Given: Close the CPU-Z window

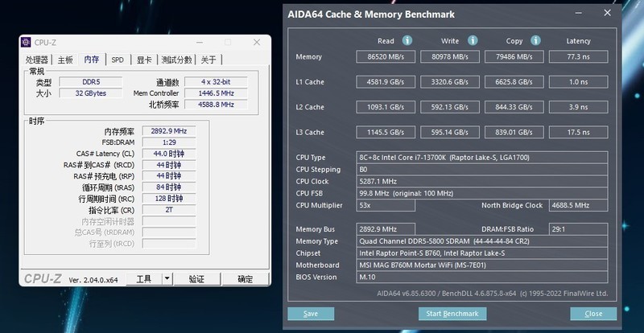Looking at the screenshot, I should click(257, 43).
